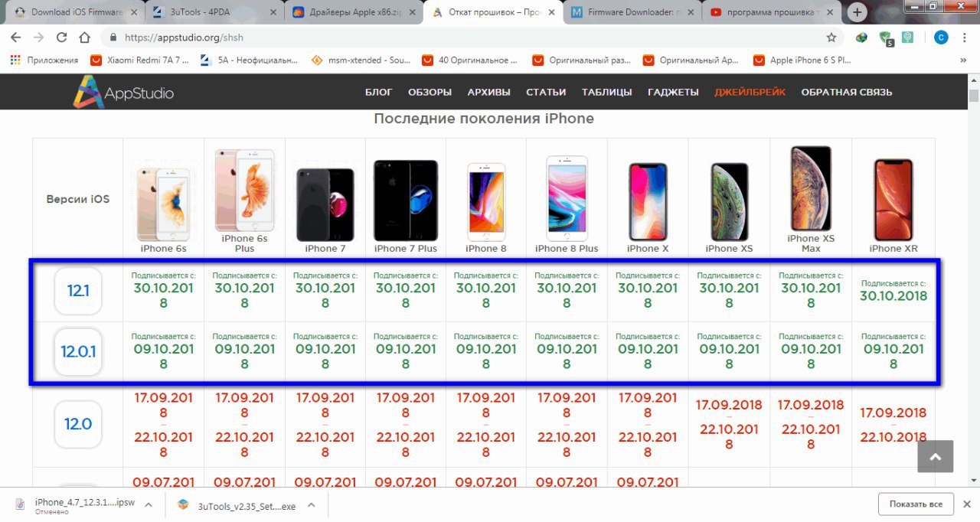Open the ТАБЛИЦЫ menu item
Screen dimensions: 980x522
[606, 92]
